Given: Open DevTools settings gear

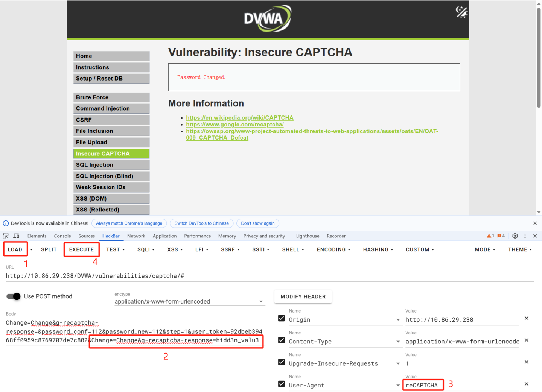Looking at the screenshot, I should [515, 236].
